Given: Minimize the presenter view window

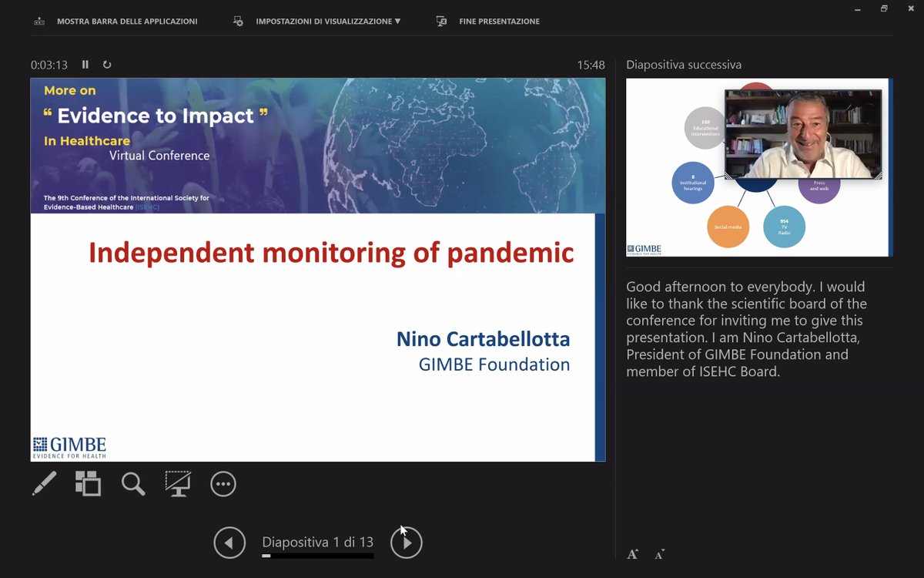Looking at the screenshot, I should point(857,8).
